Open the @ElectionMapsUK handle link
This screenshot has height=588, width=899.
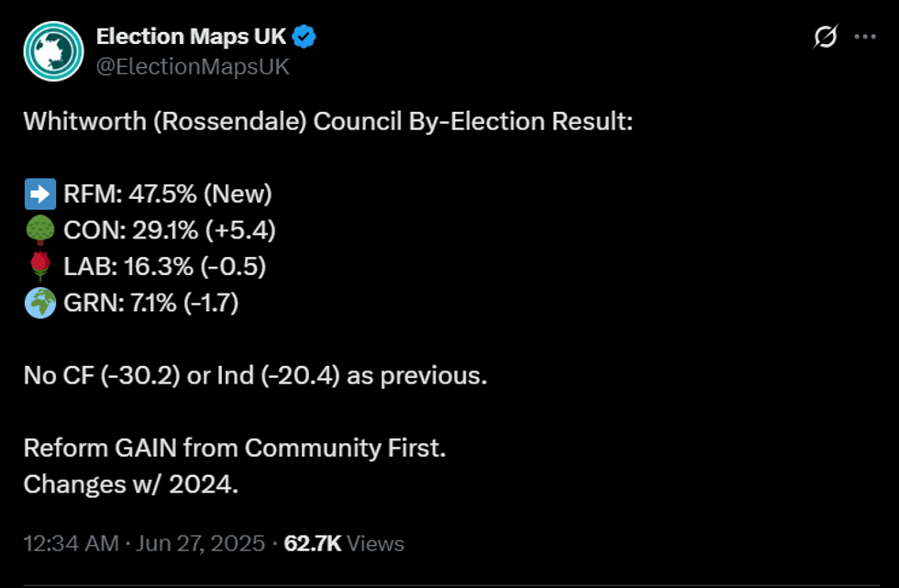click(193, 66)
